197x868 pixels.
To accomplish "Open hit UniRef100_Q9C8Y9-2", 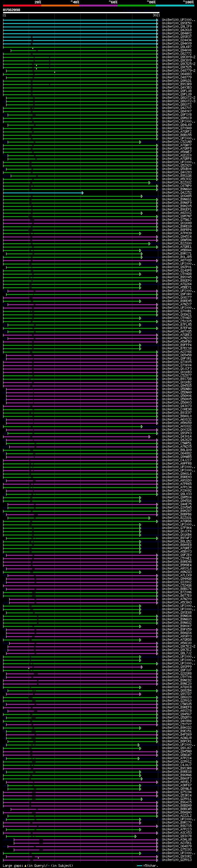I will (179, 57).
